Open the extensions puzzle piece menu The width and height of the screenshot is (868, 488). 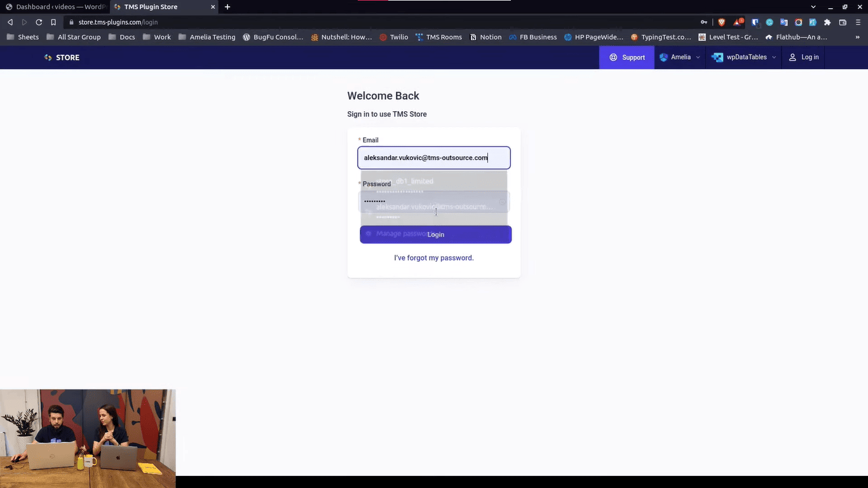tap(827, 22)
